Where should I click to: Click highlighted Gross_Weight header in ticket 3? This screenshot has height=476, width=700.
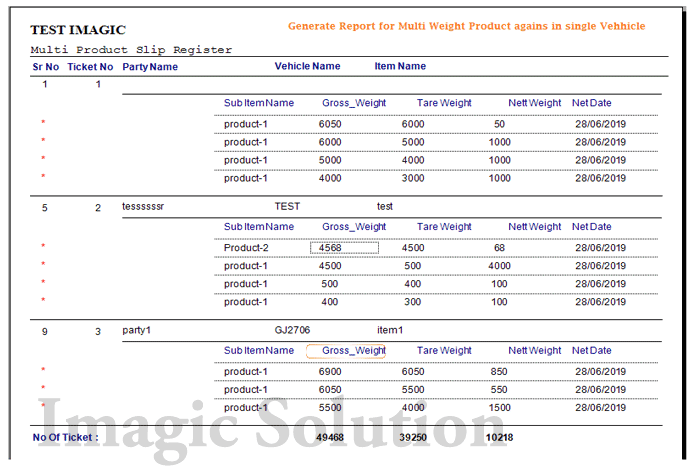(346, 351)
